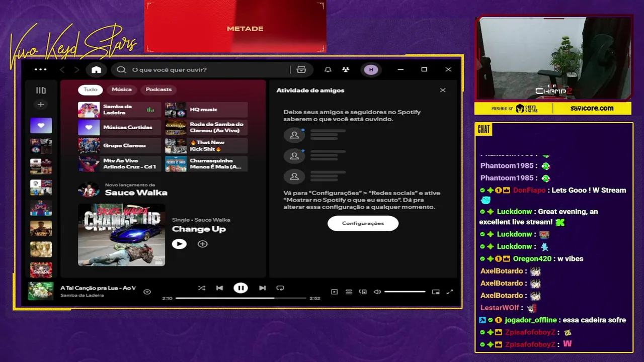Open the Samba da Ladeira tile

[x=119, y=110]
